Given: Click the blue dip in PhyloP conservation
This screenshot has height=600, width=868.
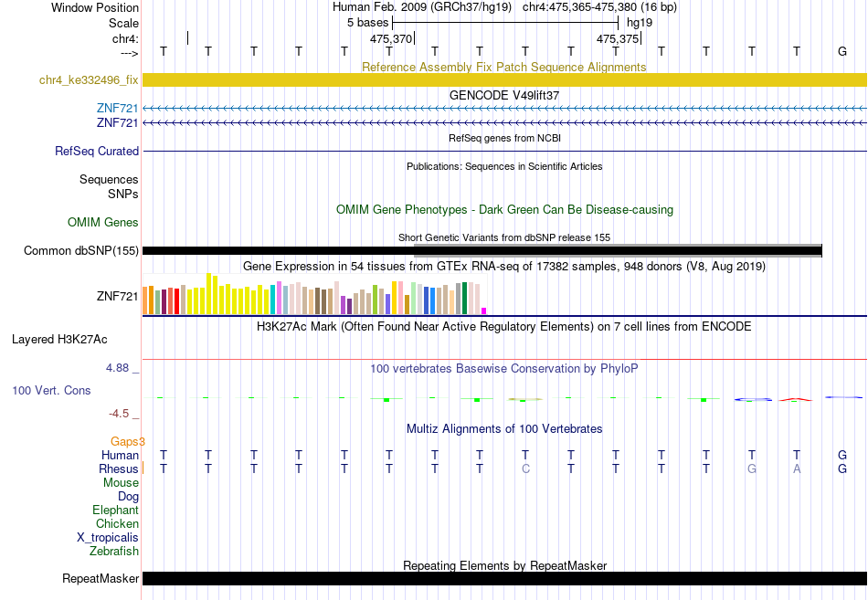Looking at the screenshot, I should point(753,400).
